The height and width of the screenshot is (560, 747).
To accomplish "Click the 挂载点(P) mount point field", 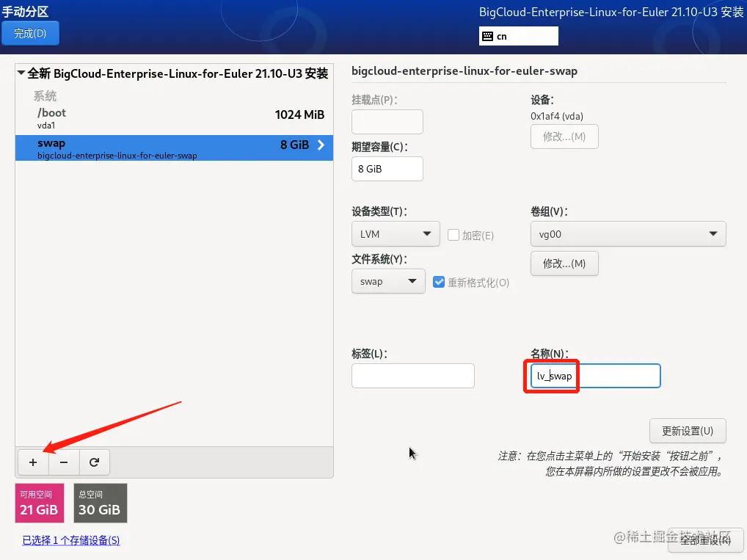I will [x=387, y=122].
